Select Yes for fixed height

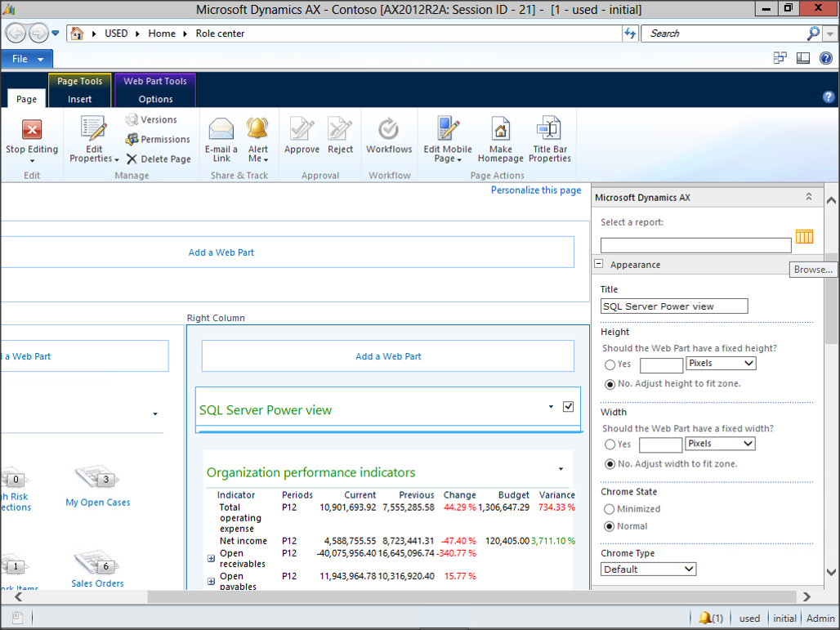click(610, 364)
